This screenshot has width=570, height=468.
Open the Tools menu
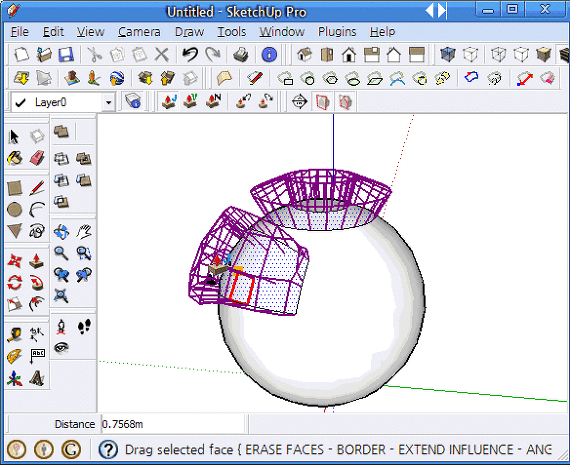232,32
